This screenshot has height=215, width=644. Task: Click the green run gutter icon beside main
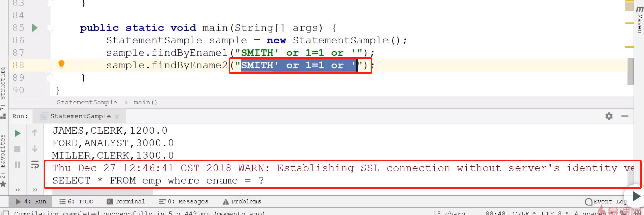(35, 28)
